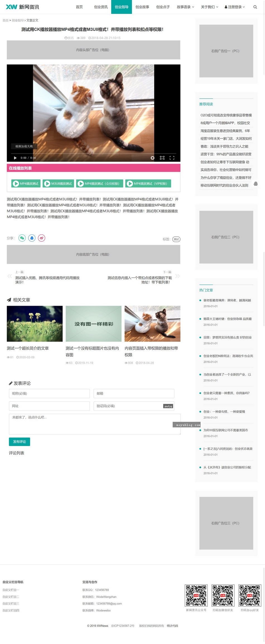Toggle video theater mode icon
The height and width of the screenshot is (644, 265).
162,158
